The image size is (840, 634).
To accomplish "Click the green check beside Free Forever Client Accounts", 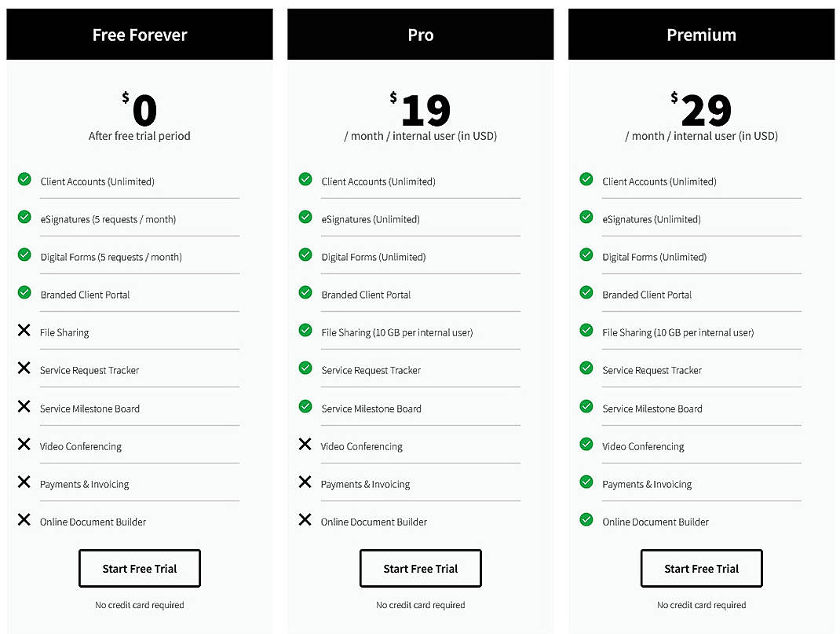I will 24,179.
